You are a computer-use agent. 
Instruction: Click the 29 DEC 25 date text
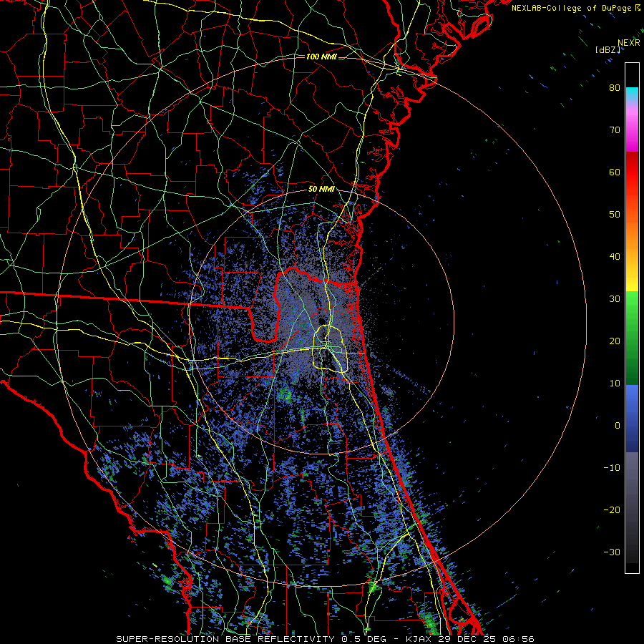(x=468, y=639)
